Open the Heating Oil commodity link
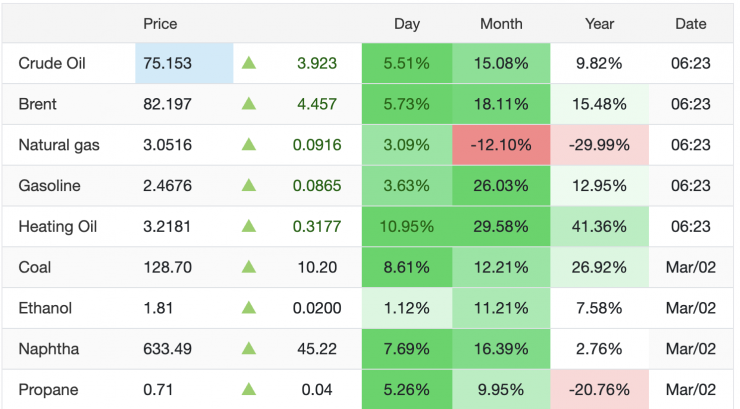This screenshot has width=740, height=409. pyautogui.click(x=56, y=227)
